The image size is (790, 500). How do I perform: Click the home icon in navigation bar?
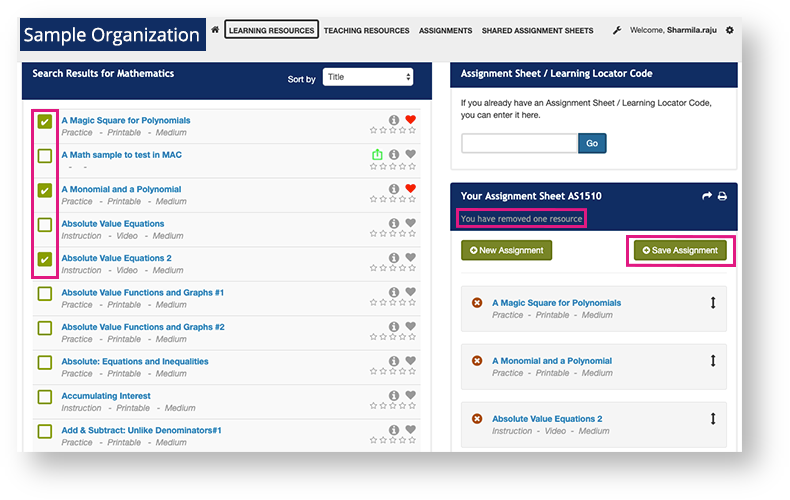point(215,30)
